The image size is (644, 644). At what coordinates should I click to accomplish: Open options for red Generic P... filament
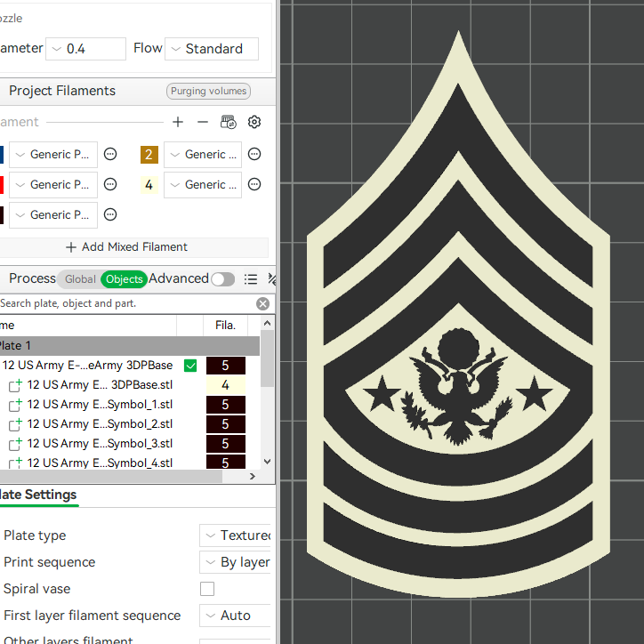tap(110, 184)
